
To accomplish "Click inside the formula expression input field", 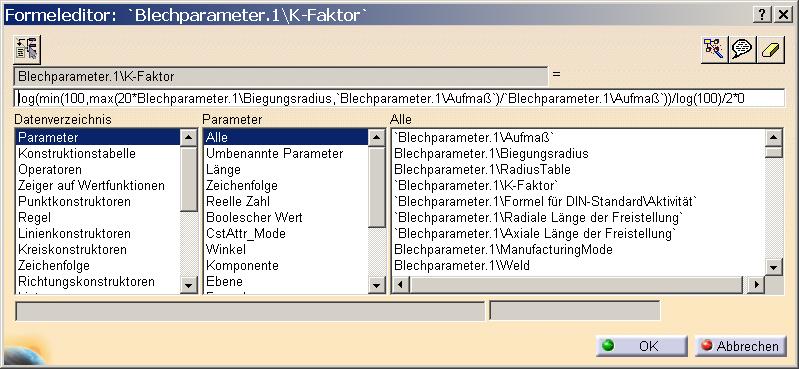I will pos(400,98).
